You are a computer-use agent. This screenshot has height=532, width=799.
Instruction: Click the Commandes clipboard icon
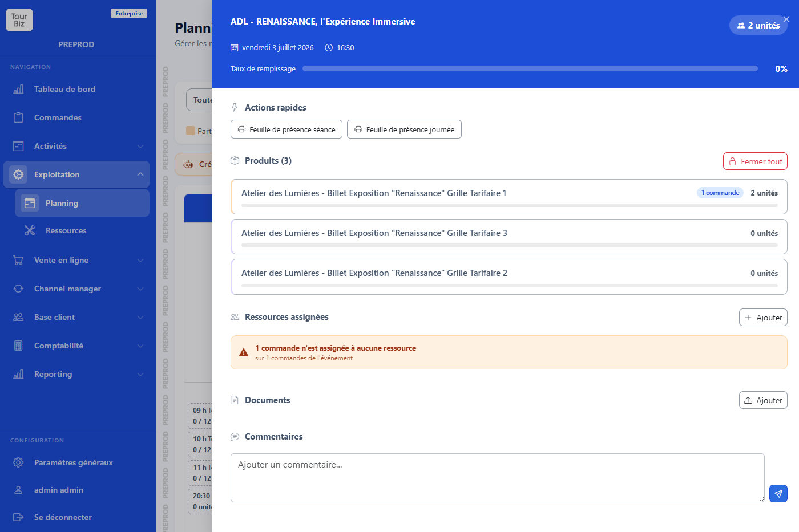point(18,117)
